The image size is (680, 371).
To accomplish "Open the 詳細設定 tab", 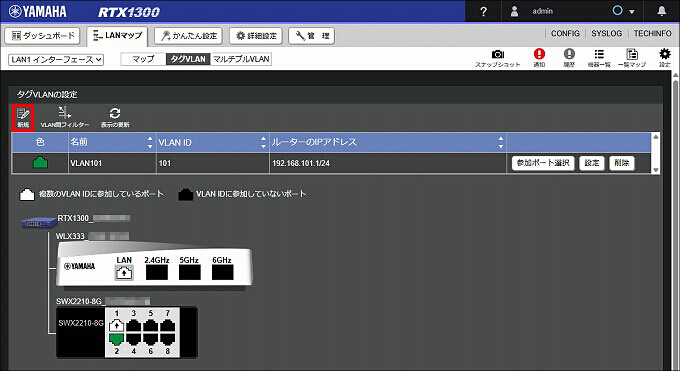I will pos(256,36).
